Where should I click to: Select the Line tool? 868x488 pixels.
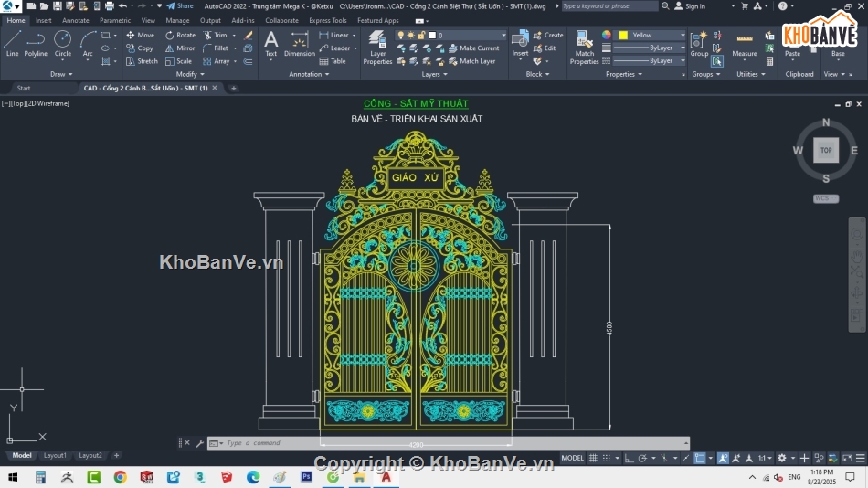[x=12, y=44]
